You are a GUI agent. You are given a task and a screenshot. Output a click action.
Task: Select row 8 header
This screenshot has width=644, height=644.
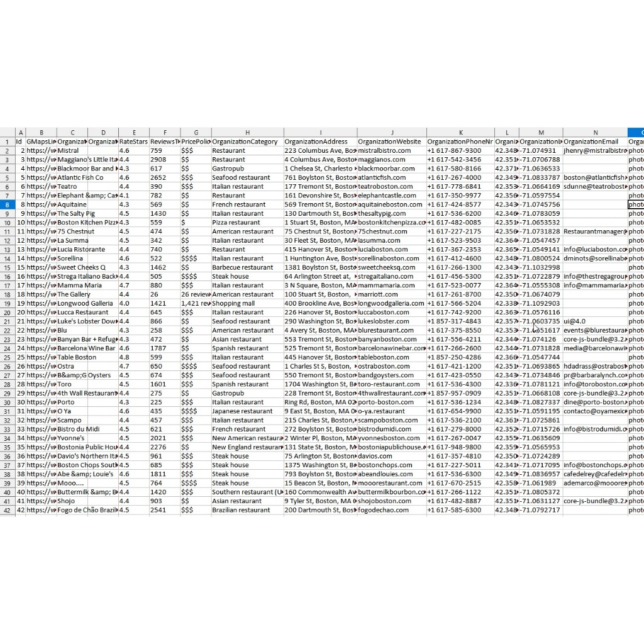pos(8,204)
